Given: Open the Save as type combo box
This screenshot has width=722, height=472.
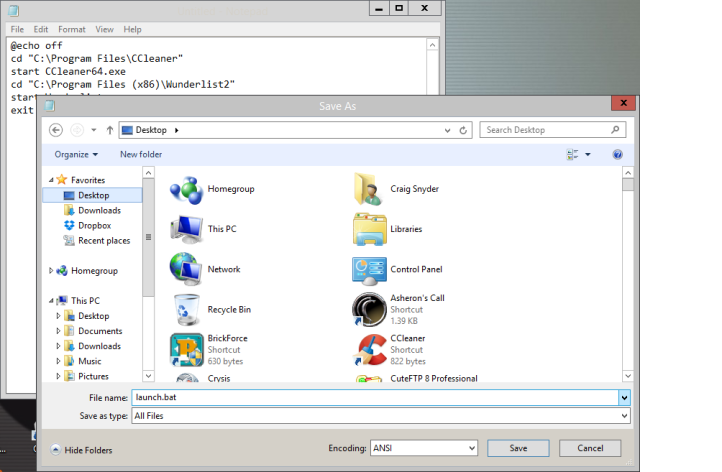Looking at the screenshot, I should 381,416.
